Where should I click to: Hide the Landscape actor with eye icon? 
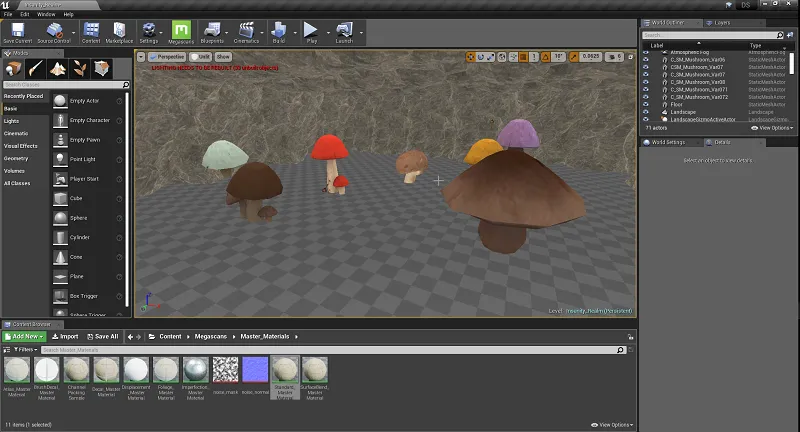646,112
